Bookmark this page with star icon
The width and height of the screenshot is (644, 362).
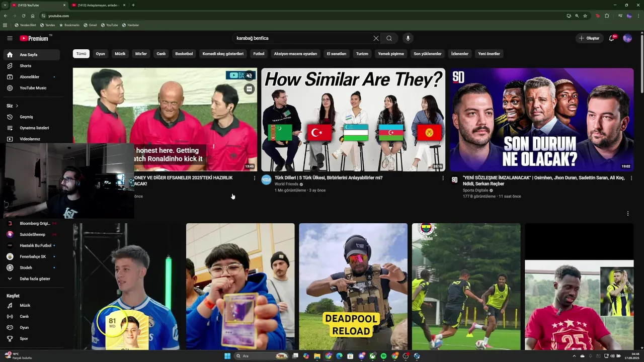pyautogui.click(x=585, y=16)
